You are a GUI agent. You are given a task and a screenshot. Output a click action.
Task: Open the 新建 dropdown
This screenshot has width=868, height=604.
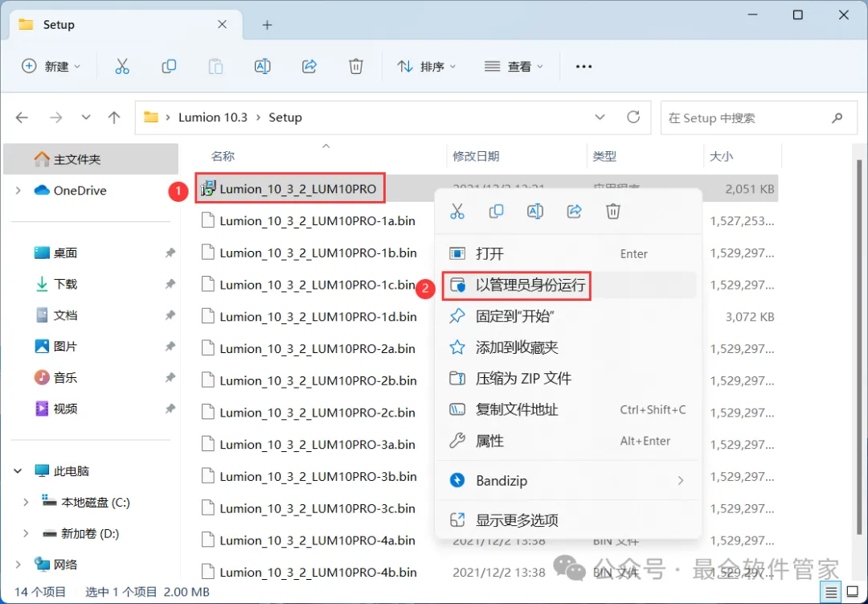point(51,67)
